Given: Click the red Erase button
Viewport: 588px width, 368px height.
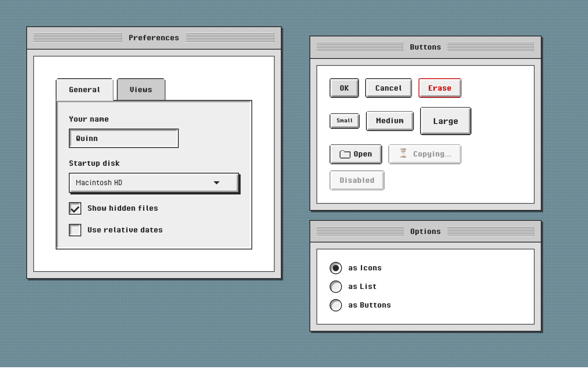Looking at the screenshot, I should point(440,88).
